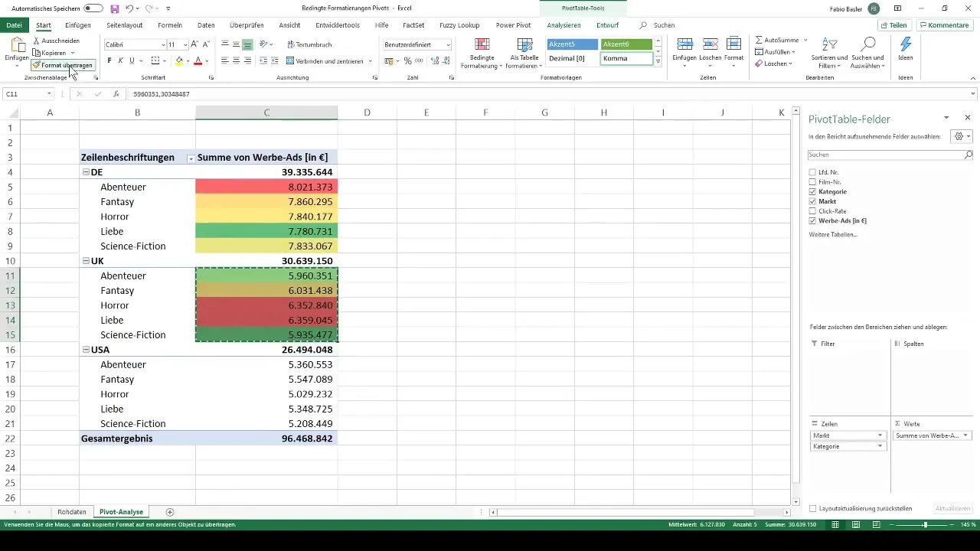This screenshot has width=980, height=551.
Task: Click the red cell 8.021.373
Action: [x=266, y=187]
